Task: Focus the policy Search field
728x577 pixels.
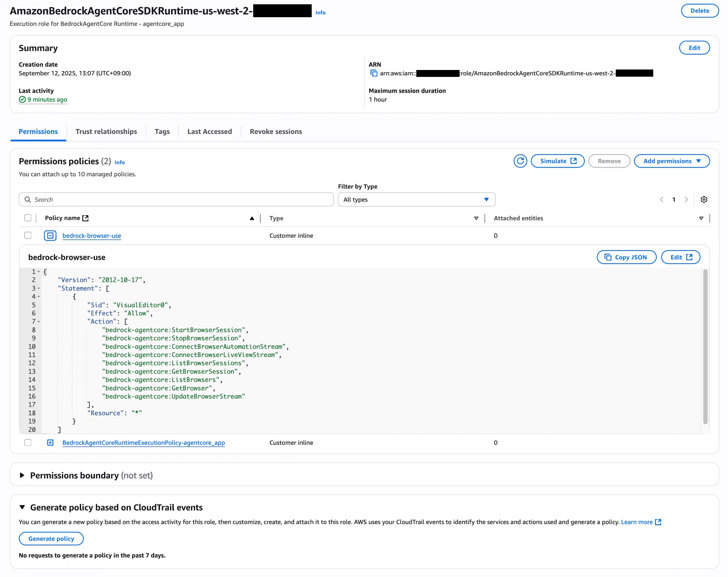Action: click(x=176, y=199)
